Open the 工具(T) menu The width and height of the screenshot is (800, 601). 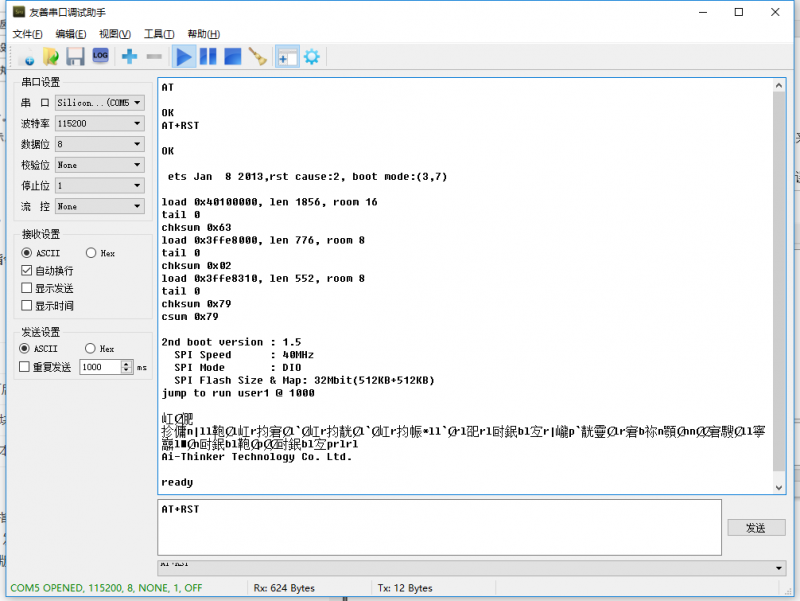coord(159,34)
